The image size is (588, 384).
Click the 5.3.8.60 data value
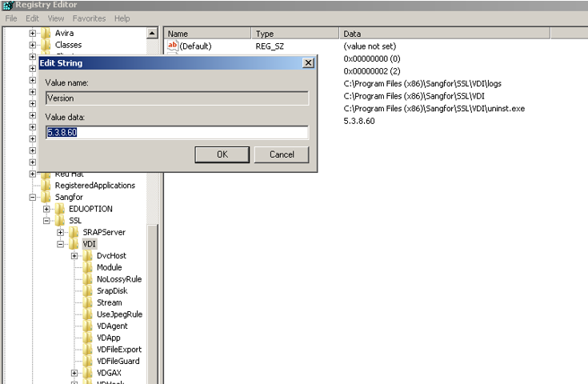[x=359, y=121]
